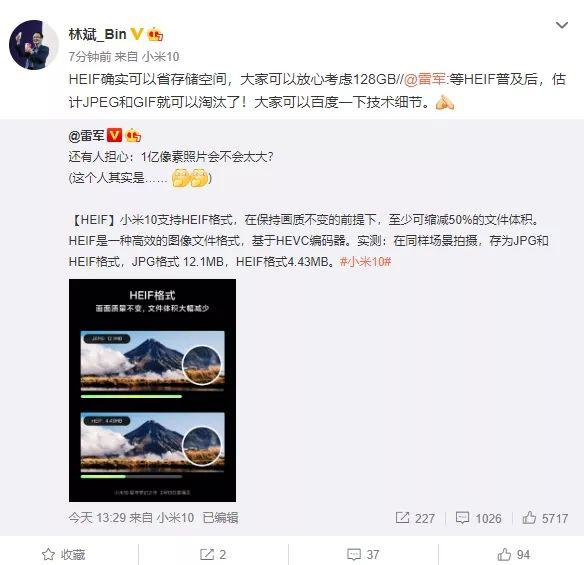Open the comments showing 37 replies
The image size is (584, 565).
[x=363, y=554]
